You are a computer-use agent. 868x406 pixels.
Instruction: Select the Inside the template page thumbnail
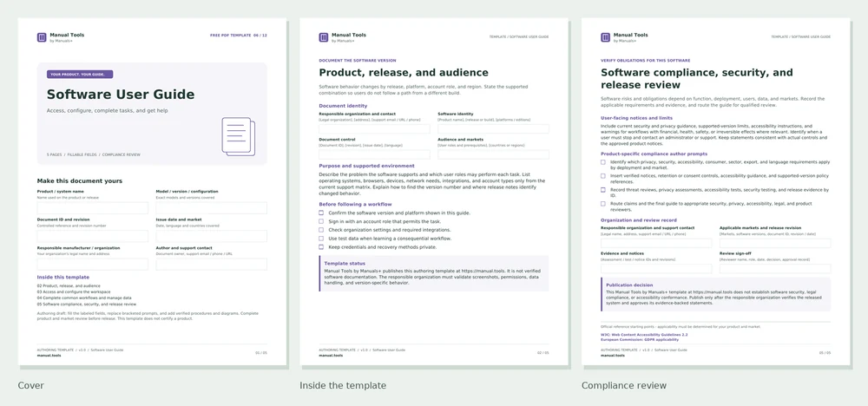tap(434, 192)
